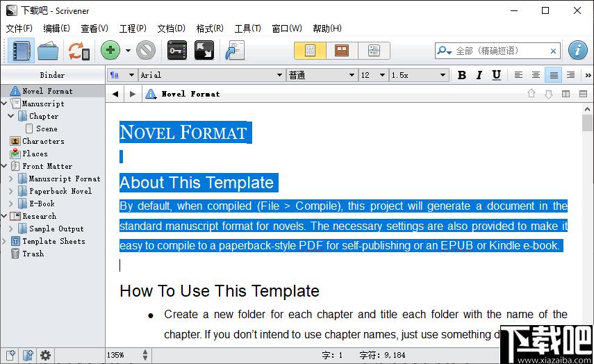Go back in document history
This screenshot has height=364, width=594.
point(115,94)
